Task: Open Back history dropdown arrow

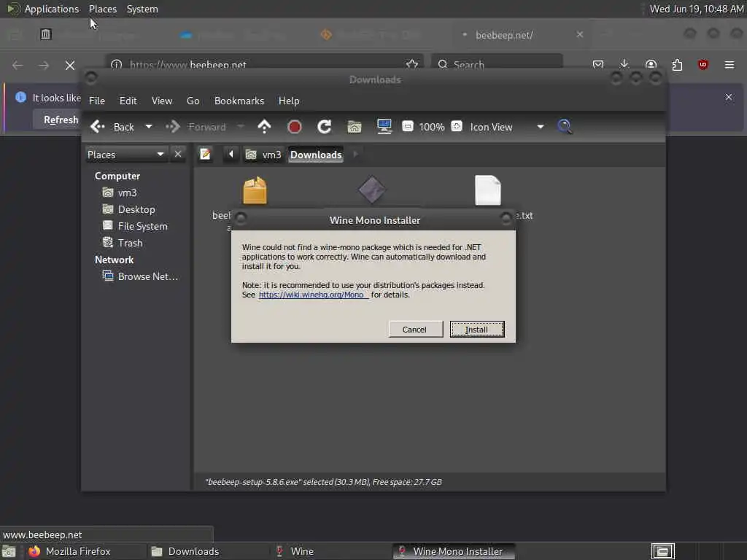Action: tap(149, 127)
